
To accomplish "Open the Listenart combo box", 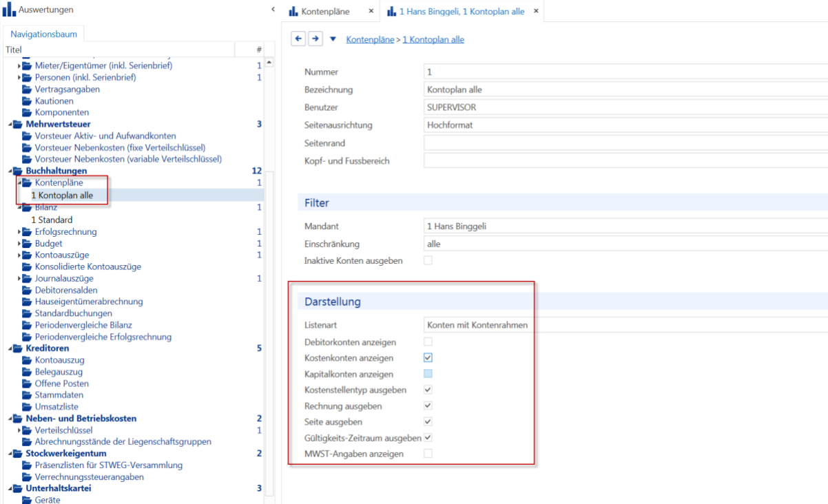I will coord(625,325).
